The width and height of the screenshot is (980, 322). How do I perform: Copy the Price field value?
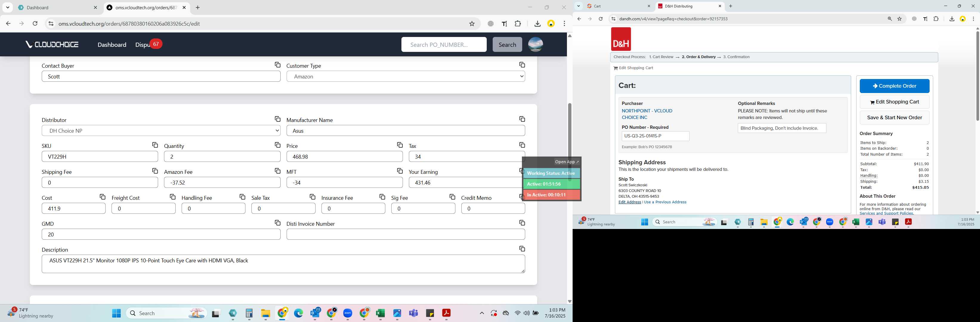pyautogui.click(x=399, y=145)
